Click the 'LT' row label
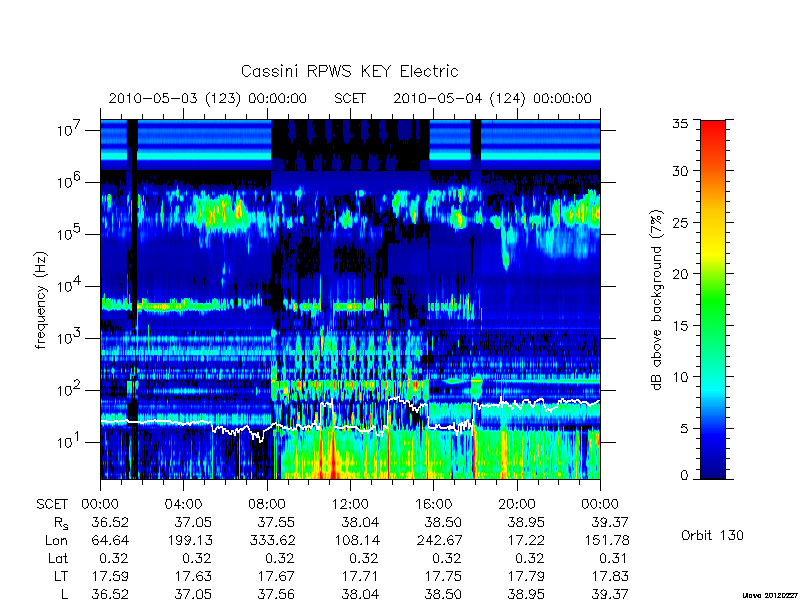 click(x=61, y=576)
